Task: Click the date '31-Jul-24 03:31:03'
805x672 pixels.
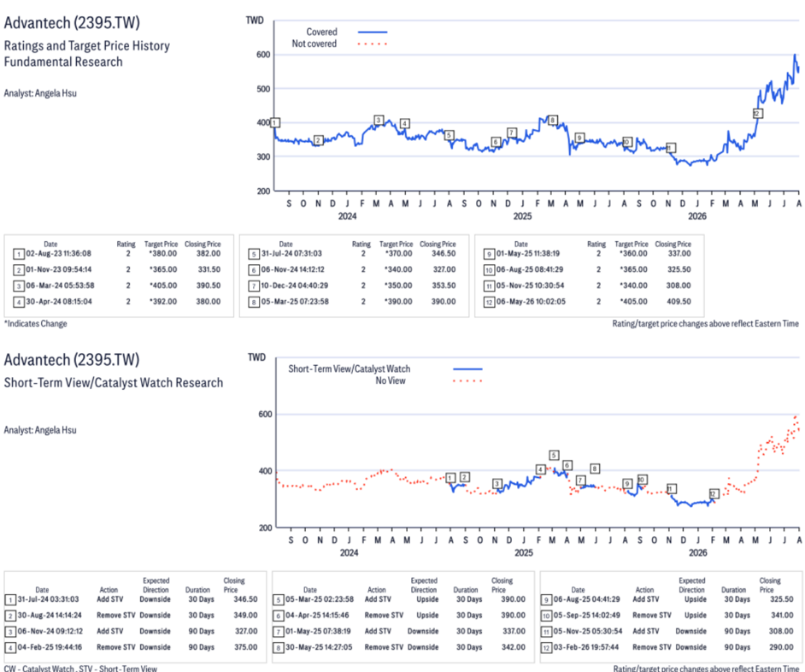Action: (48, 599)
